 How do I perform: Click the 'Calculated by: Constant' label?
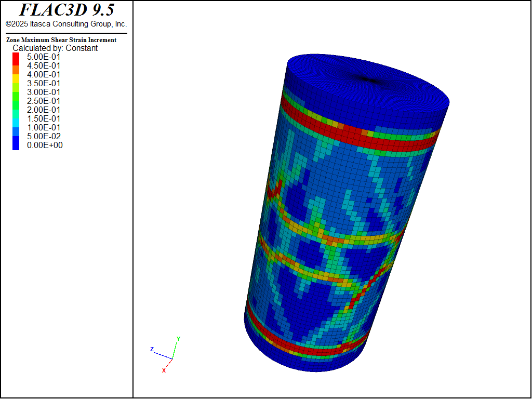pos(55,48)
